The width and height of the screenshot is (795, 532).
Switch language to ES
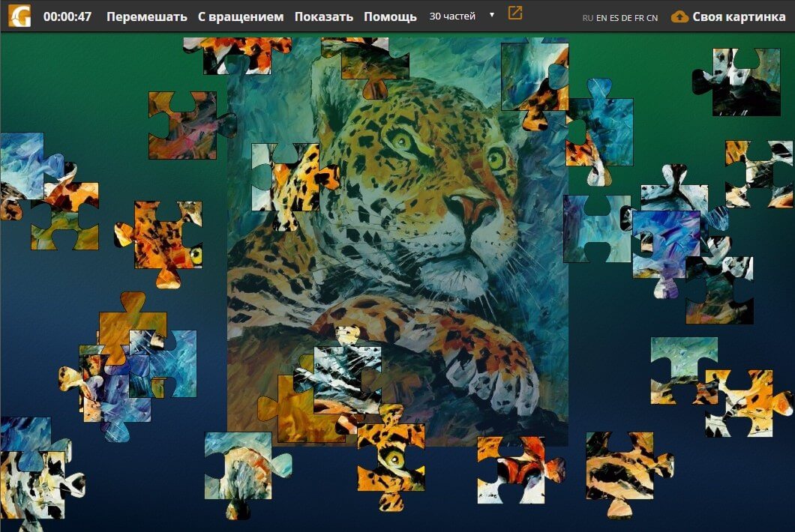tap(614, 18)
